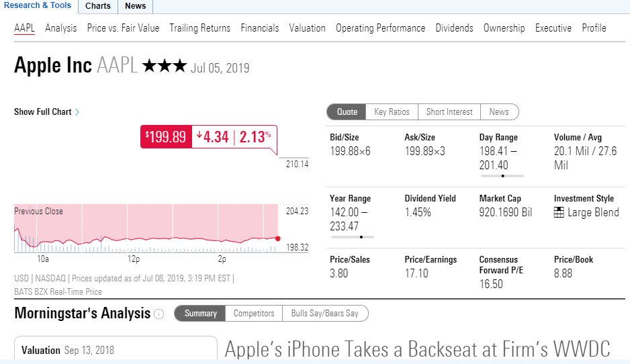The height and width of the screenshot is (364, 630).
Task: Click the red end-point dot on price chart
Action: point(277,238)
